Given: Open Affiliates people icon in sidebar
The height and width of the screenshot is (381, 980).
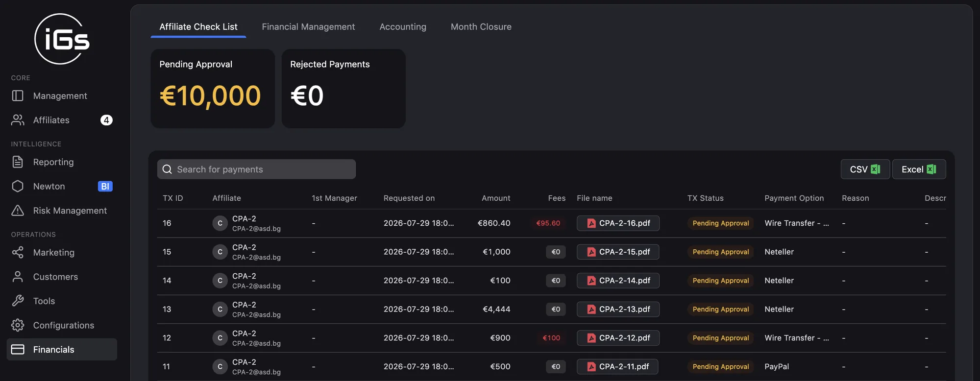Looking at the screenshot, I should point(18,120).
